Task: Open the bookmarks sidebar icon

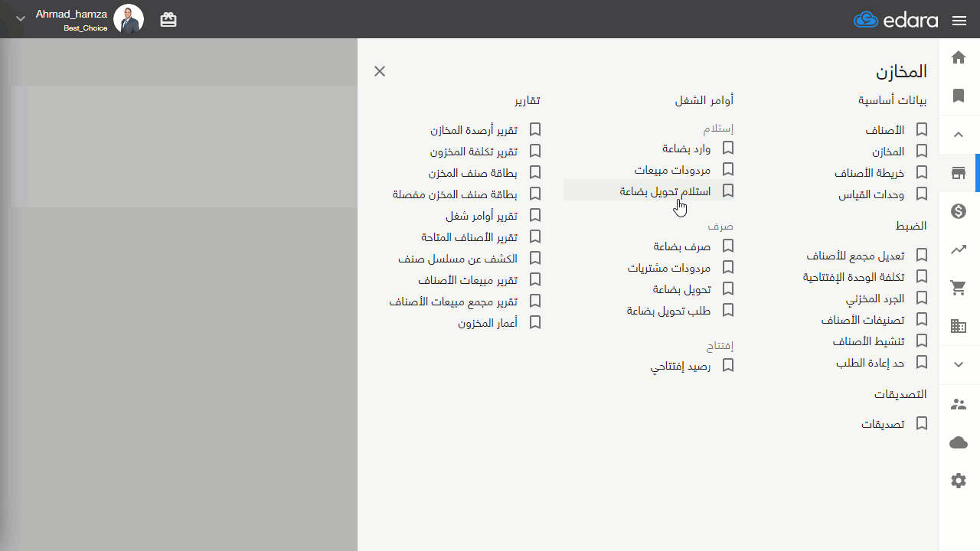Action: tap(959, 96)
